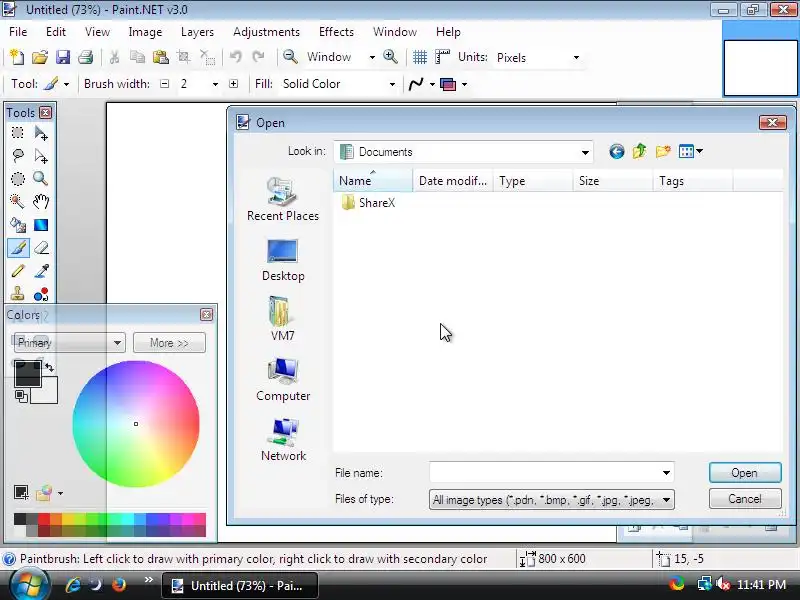Image resolution: width=800 pixels, height=600 pixels.
Task: Click the Paste clipboard toolbar icon
Action: (x=161, y=57)
